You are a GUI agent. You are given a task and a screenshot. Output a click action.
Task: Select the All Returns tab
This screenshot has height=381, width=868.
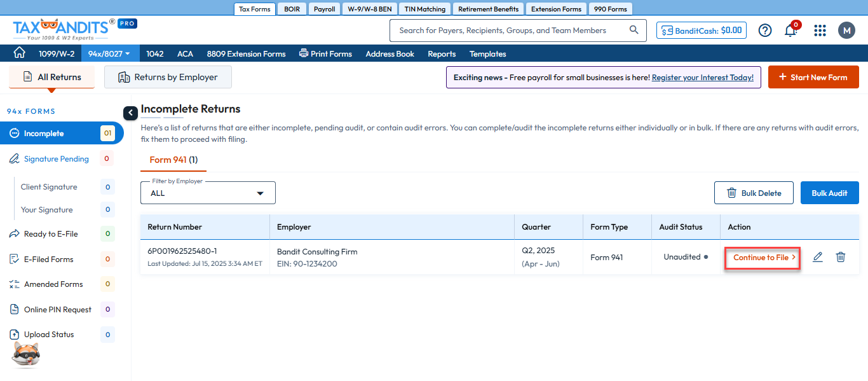pos(51,77)
